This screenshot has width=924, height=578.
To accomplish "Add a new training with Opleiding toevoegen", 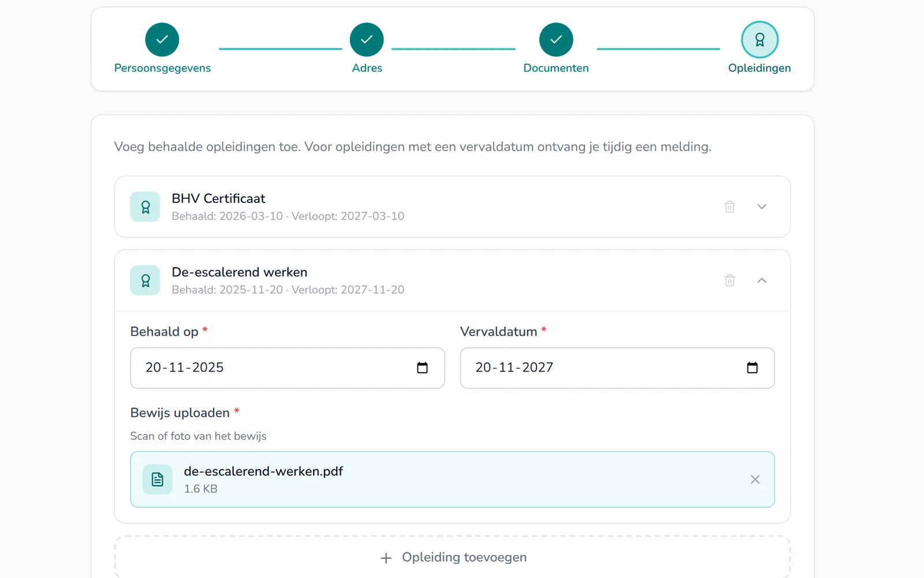I will point(453,557).
